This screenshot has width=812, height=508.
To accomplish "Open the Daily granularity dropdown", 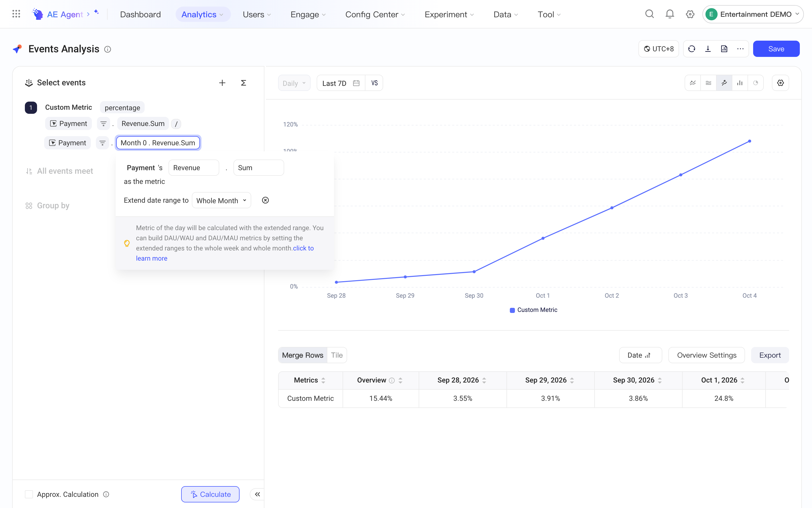I will click(294, 83).
